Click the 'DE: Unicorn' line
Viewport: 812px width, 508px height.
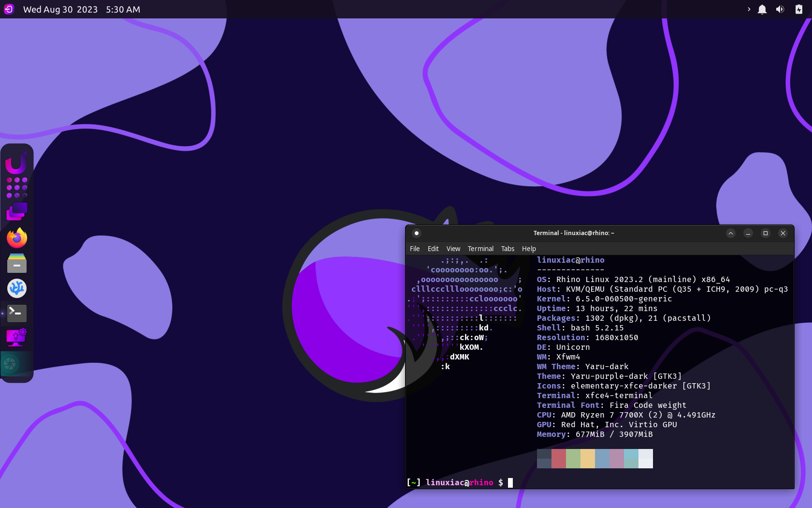coord(564,347)
